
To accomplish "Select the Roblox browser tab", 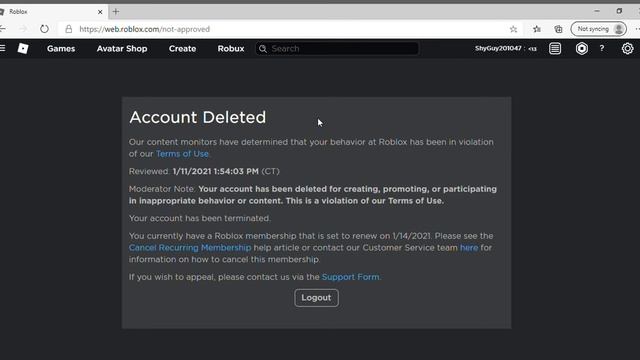I will (x=53, y=12).
